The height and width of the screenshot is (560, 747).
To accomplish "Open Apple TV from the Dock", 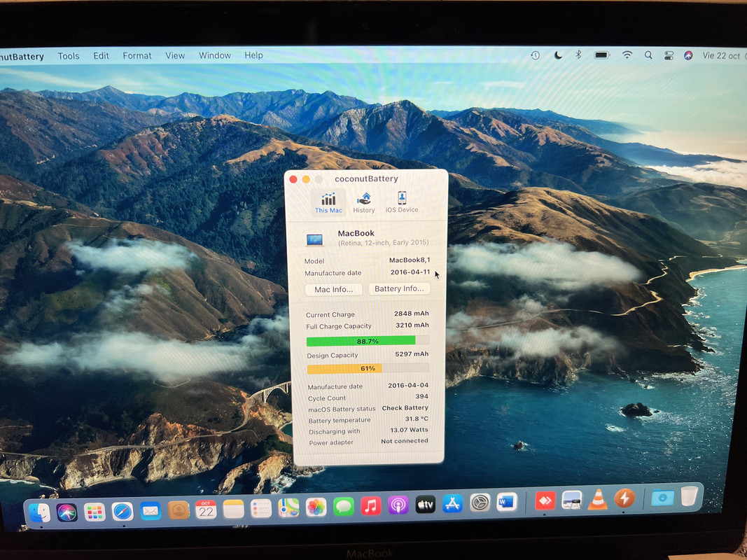I will (x=426, y=504).
